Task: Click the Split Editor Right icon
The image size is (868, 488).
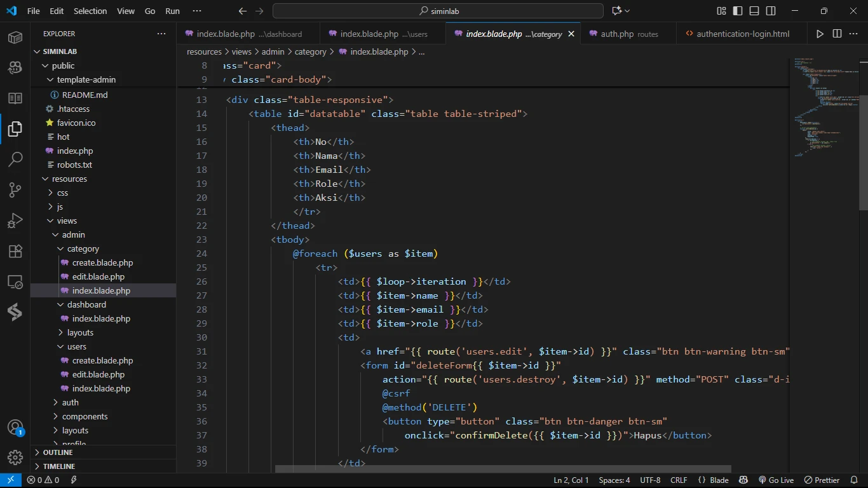Action: [x=837, y=34]
